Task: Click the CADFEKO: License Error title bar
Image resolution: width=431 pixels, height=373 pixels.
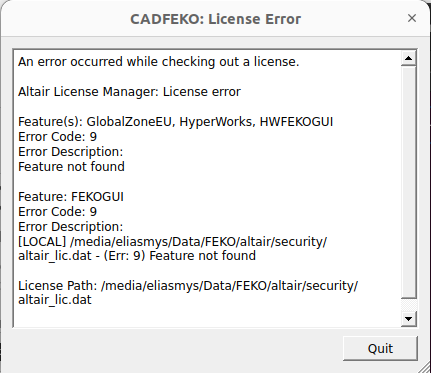Action: [x=215, y=19]
